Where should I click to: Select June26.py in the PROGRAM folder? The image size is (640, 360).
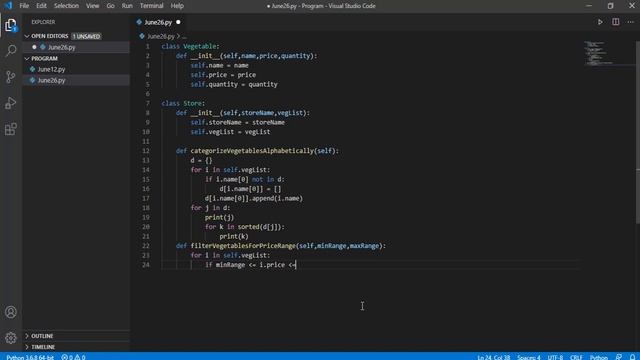[x=51, y=80]
